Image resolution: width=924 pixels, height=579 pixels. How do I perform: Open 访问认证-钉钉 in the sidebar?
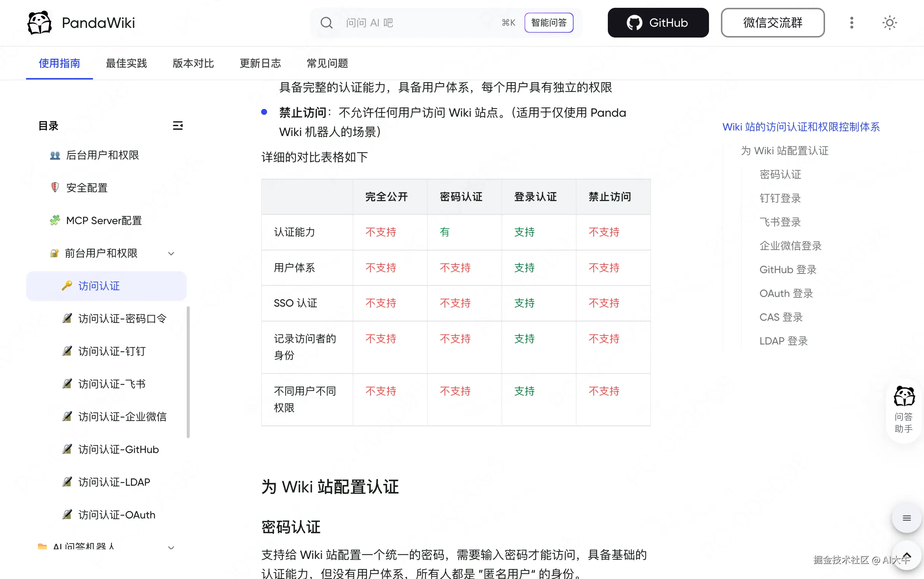(112, 351)
